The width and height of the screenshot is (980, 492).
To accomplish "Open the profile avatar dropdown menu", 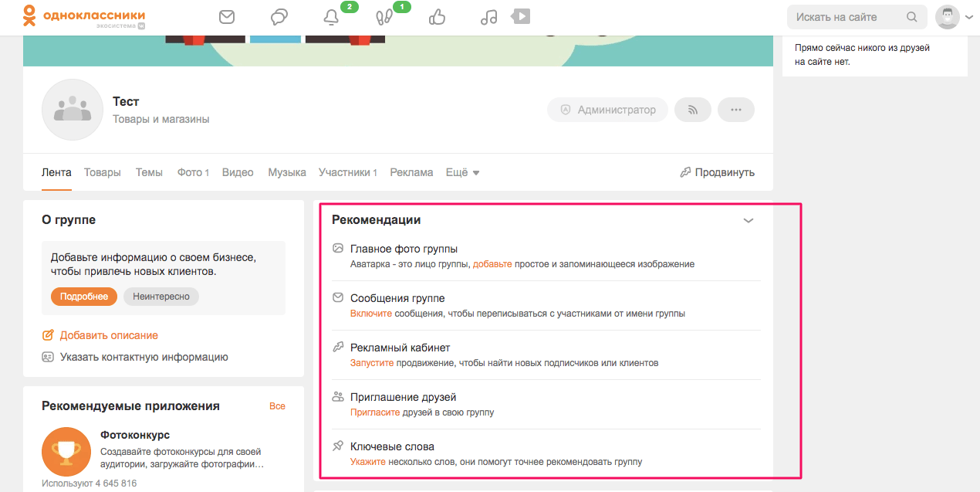I will click(x=954, y=17).
